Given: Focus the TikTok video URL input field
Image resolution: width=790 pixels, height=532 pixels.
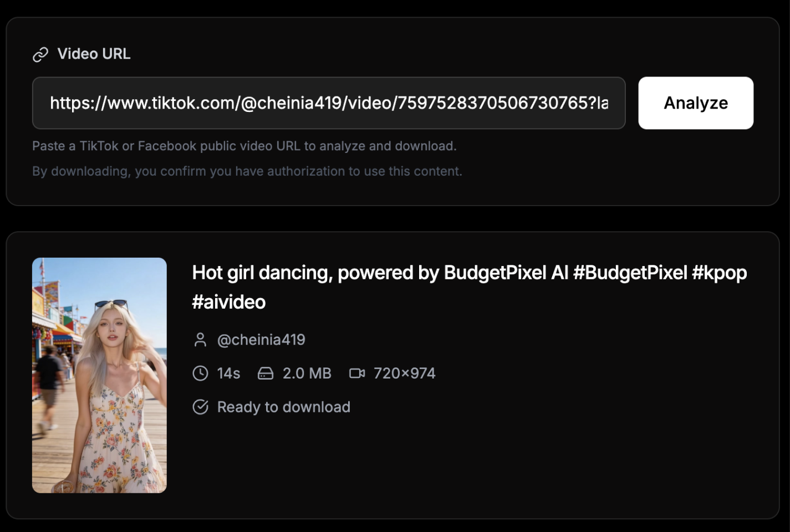Looking at the screenshot, I should tap(328, 103).
